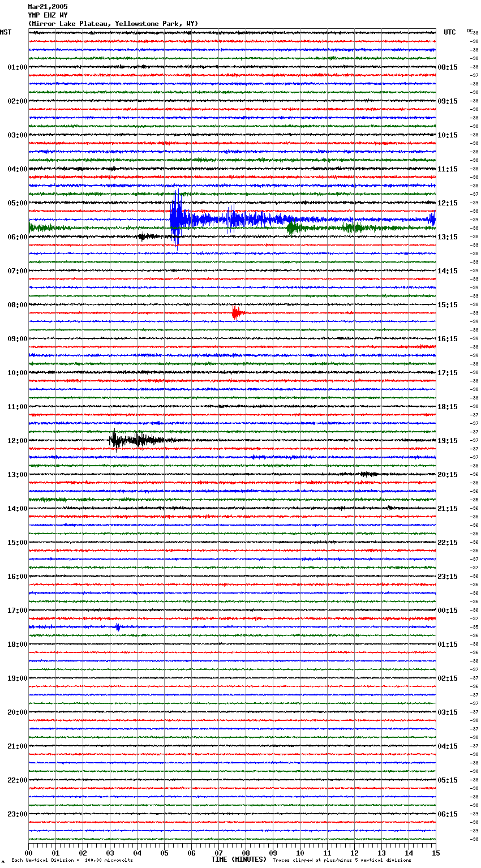481x868 pixels.
Task: Select the 11:00 MST row label
Action: click(x=17, y=407)
